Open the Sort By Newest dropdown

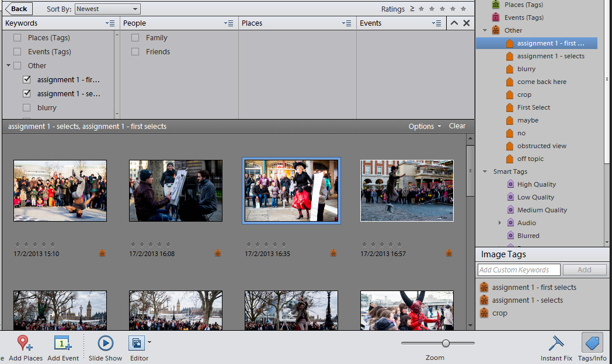(107, 9)
